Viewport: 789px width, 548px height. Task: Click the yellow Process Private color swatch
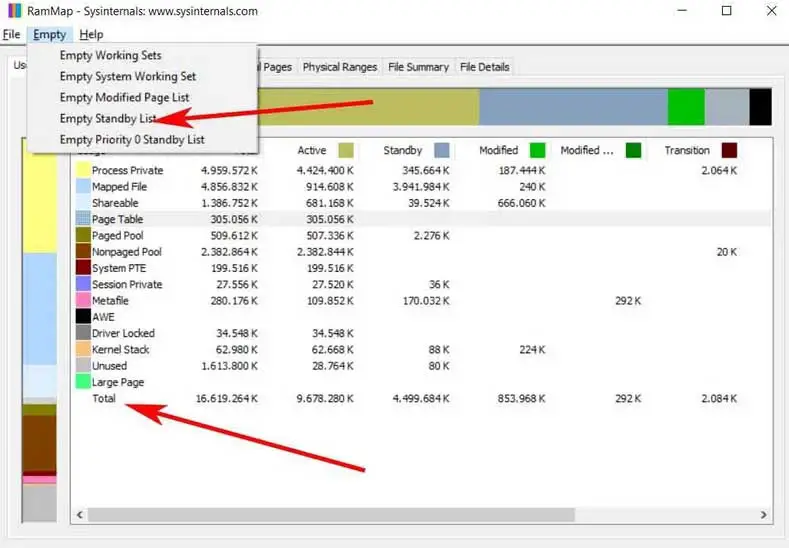click(x=83, y=170)
